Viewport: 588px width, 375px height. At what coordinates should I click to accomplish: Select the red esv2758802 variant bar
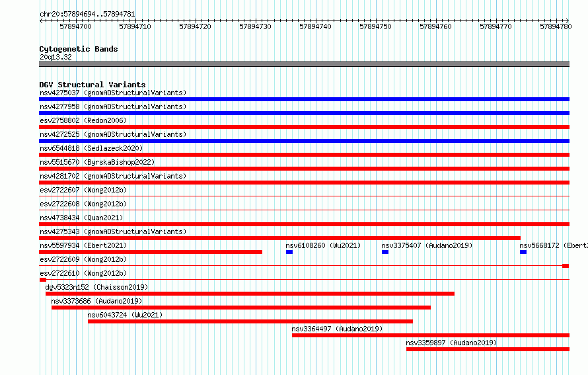304,127
